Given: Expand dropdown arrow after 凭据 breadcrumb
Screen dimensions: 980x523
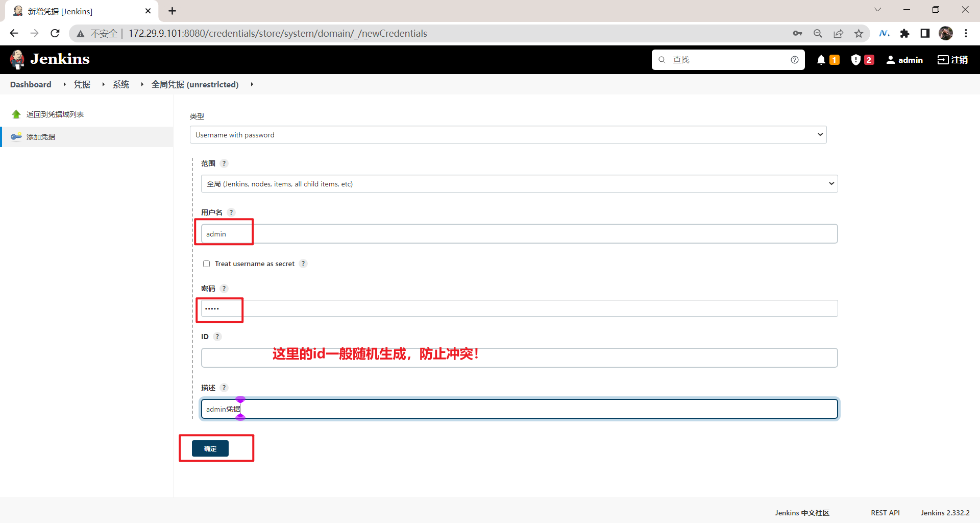Looking at the screenshot, I should 103,84.
